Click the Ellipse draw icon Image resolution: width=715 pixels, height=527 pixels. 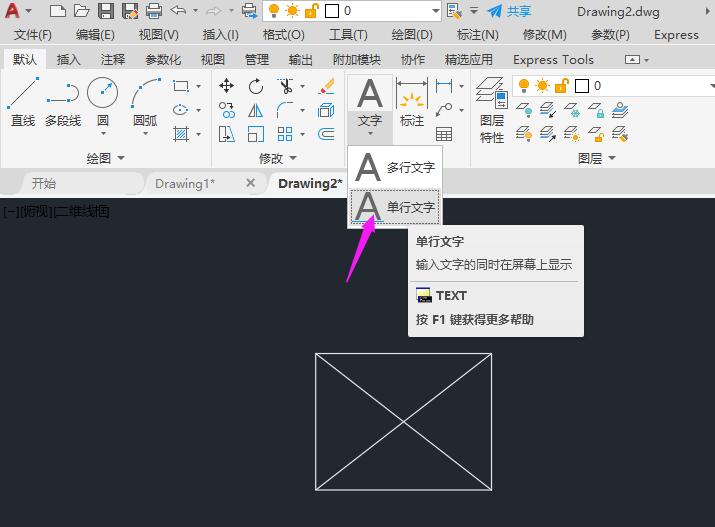tap(181, 110)
